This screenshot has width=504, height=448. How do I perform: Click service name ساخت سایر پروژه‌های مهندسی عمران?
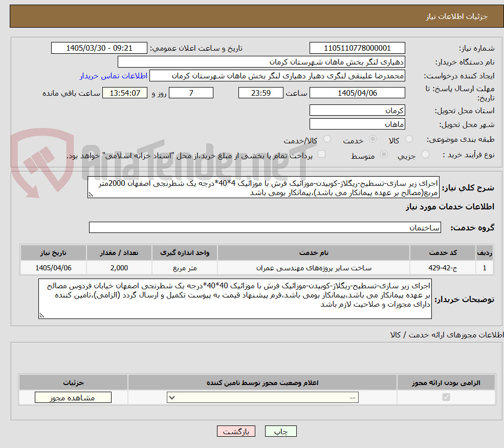coord(313,268)
